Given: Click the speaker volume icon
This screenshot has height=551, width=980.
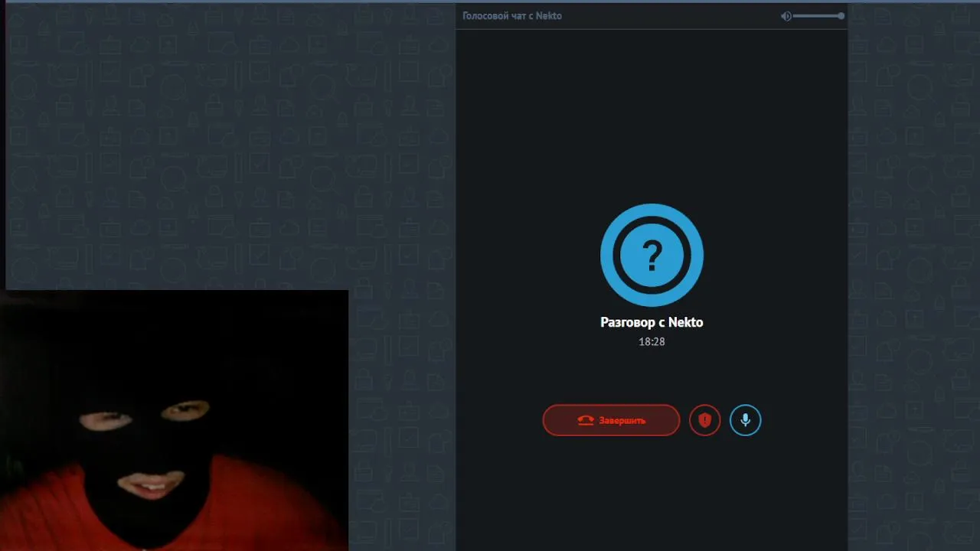Looking at the screenshot, I should tap(786, 16).
